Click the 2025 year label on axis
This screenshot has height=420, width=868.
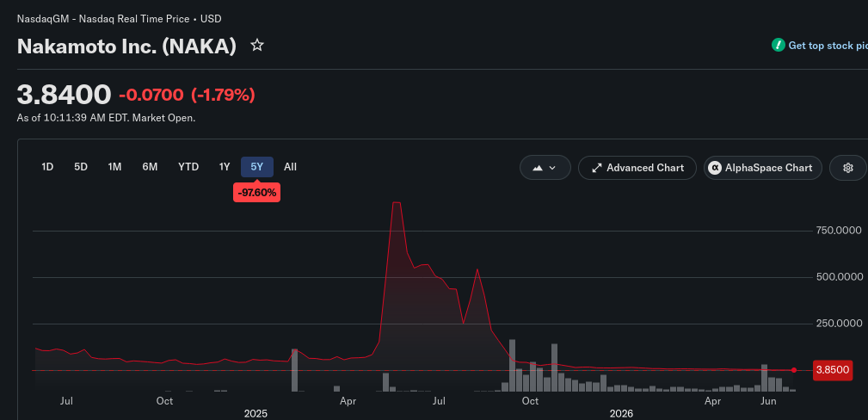[255, 414]
